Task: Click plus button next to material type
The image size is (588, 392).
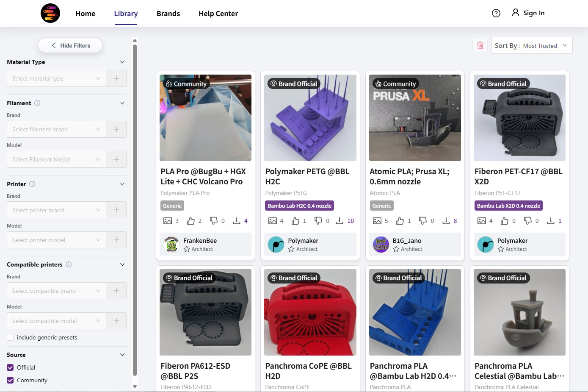Action: click(116, 78)
